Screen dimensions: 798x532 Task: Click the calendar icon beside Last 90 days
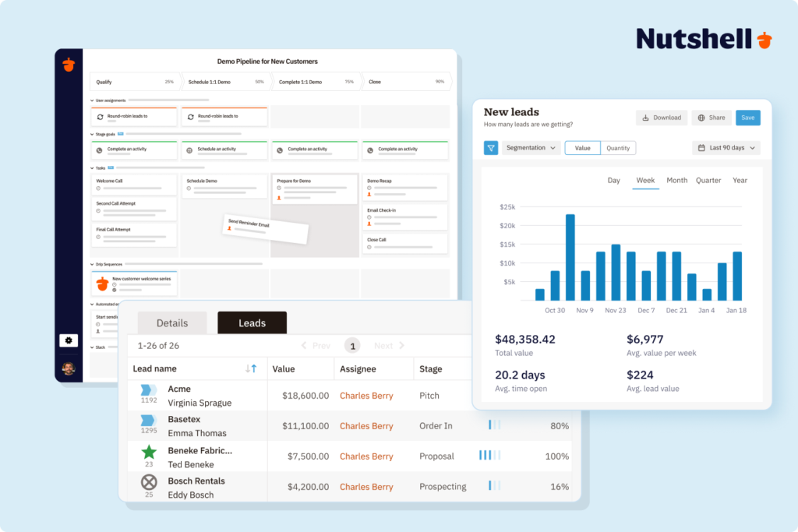tap(701, 147)
